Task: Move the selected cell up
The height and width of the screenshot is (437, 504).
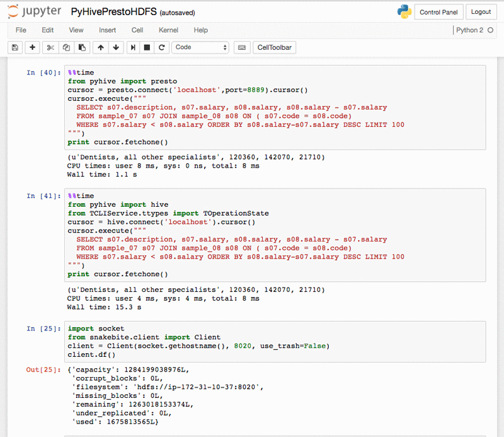Action: (101, 47)
